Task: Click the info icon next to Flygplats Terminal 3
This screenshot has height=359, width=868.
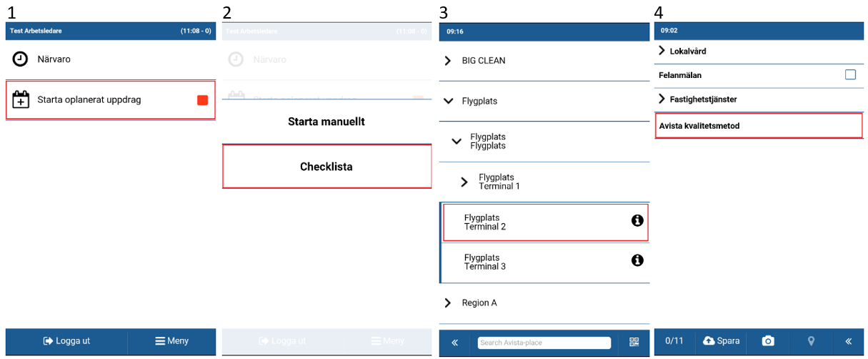Action: tap(637, 260)
